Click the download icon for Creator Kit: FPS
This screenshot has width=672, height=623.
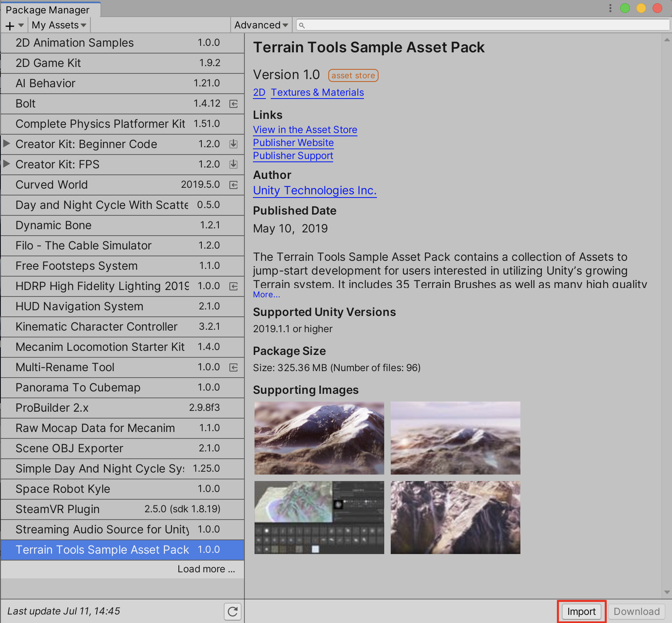tap(233, 164)
